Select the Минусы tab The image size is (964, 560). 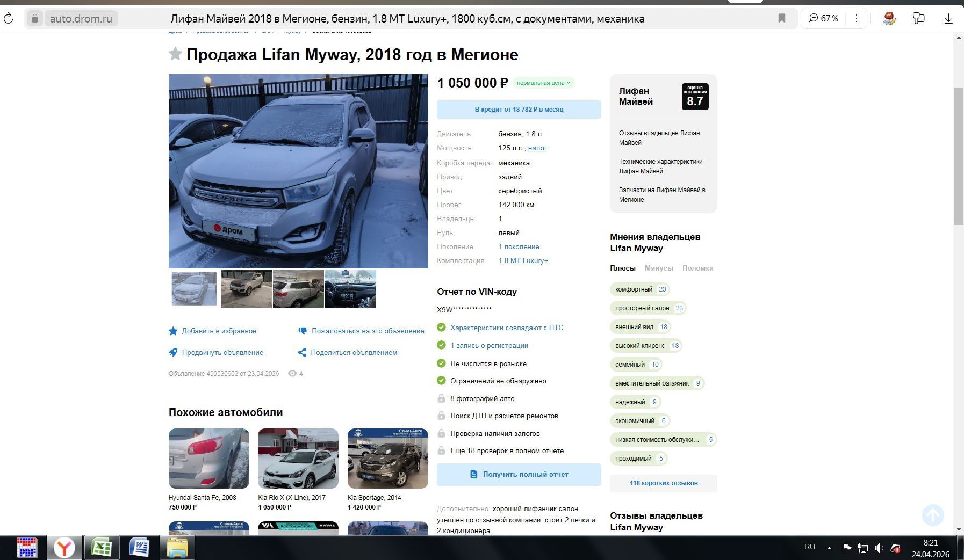(x=659, y=268)
